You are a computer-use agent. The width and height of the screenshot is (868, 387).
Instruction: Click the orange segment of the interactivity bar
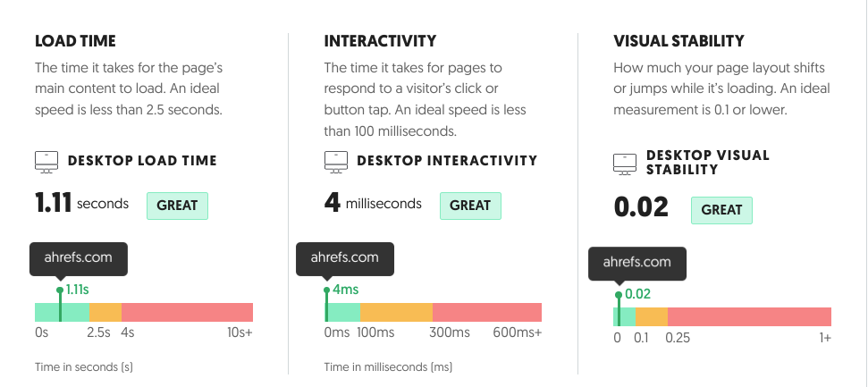[x=396, y=312]
